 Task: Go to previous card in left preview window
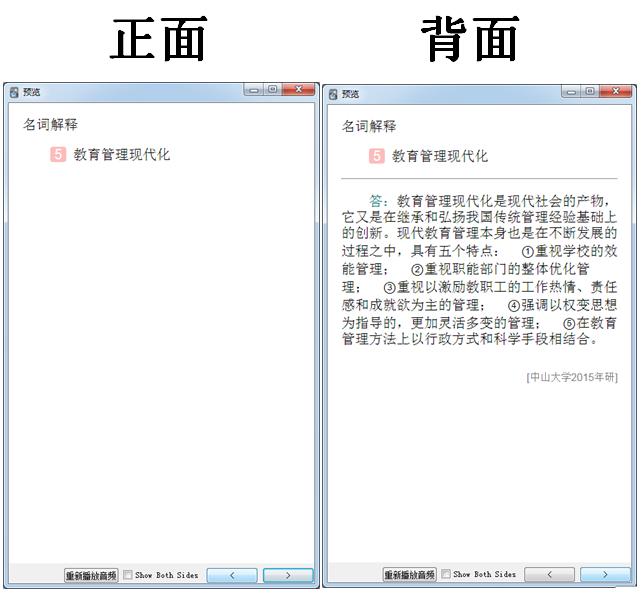[x=232, y=575]
